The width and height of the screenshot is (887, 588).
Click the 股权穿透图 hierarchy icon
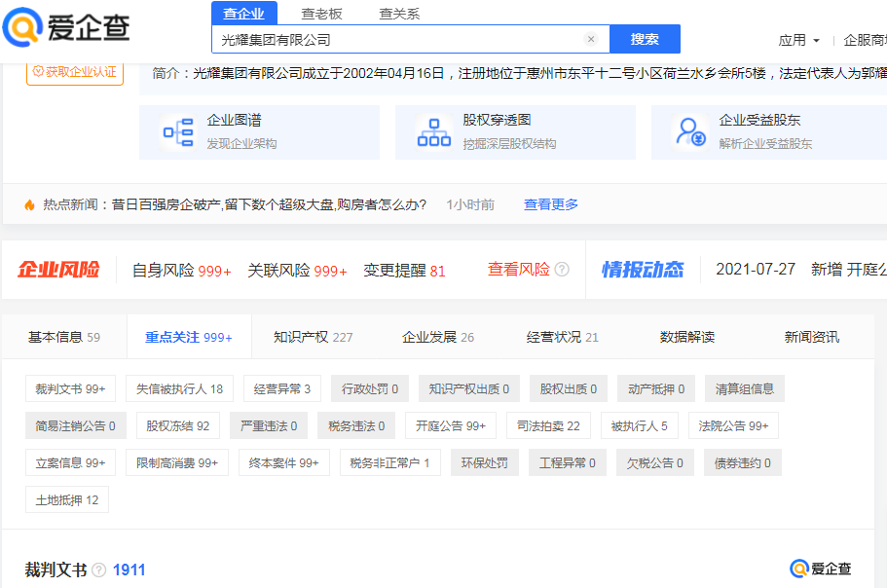pos(433,132)
